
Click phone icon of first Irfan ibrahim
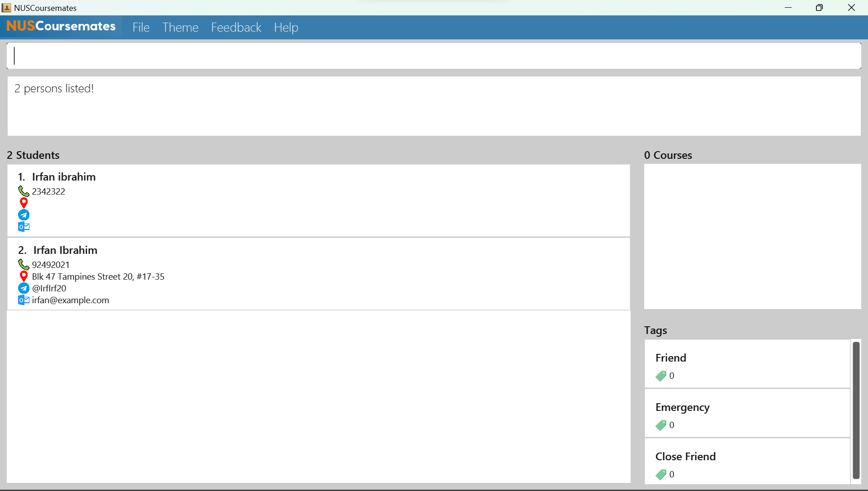tap(24, 191)
